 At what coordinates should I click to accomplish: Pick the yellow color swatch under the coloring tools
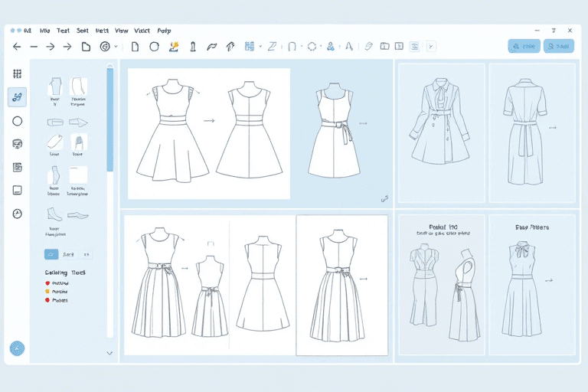(x=47, y=292)
